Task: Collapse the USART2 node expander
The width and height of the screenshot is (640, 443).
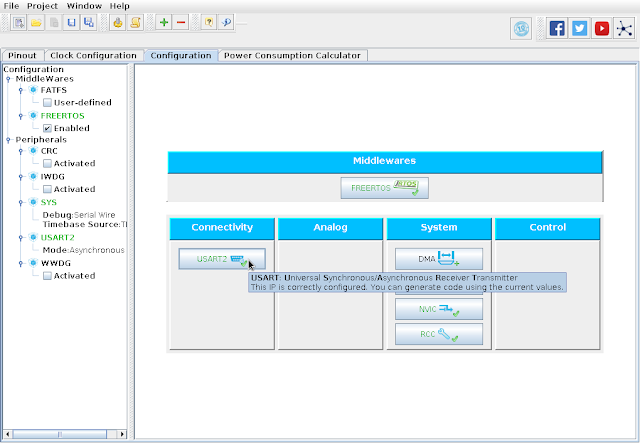Action: point(21,238)
